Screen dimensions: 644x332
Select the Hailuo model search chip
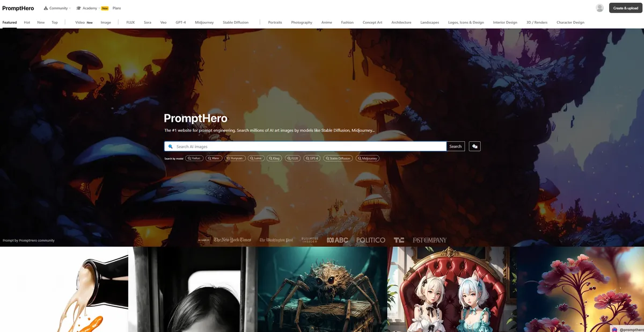[194, 158]
